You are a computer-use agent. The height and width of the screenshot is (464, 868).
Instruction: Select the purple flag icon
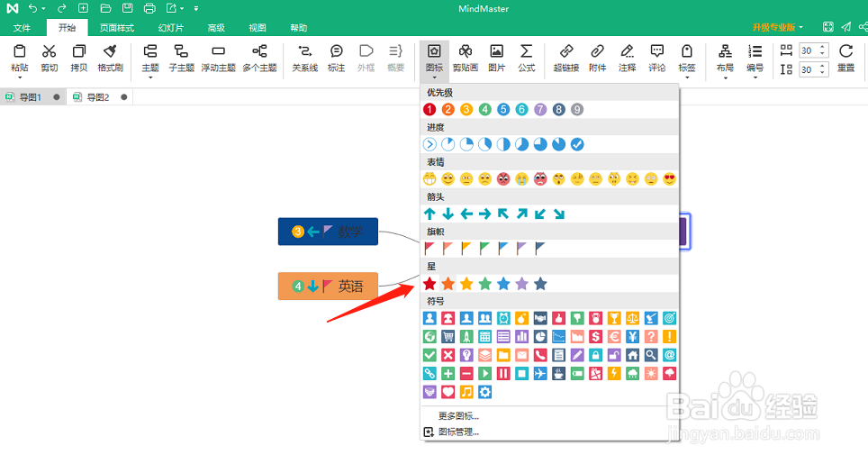(521, 249)
